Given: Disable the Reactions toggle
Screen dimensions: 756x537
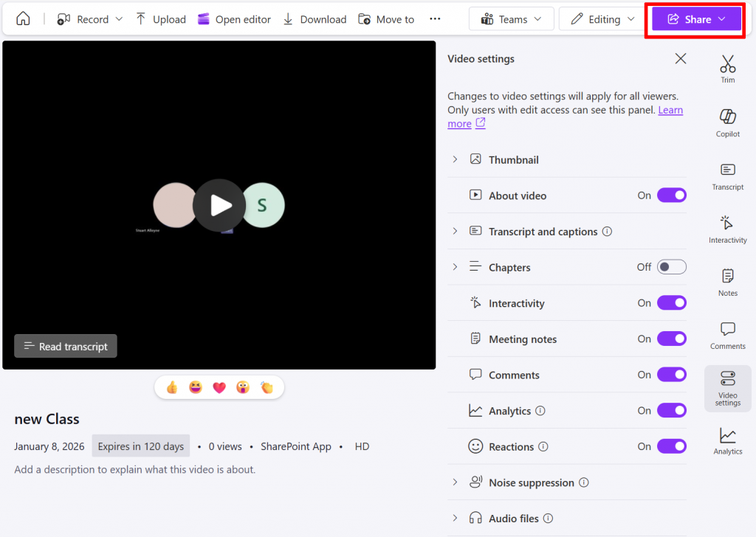Looking at the screenshot, I should click(x=671, y=446).
